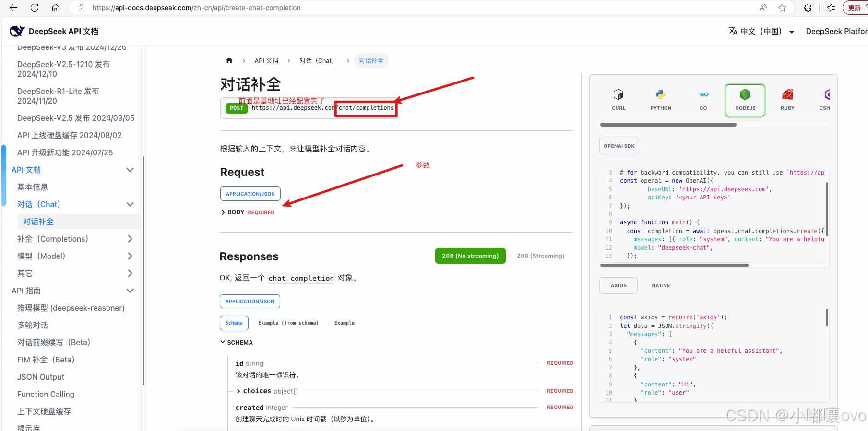Click APPLICATION/JSON under Request

coord(250,194)
